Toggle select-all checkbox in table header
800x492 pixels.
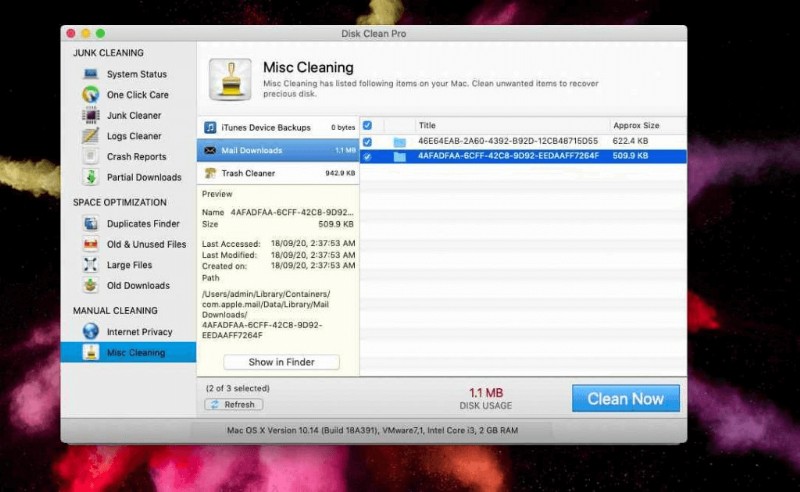367,125
